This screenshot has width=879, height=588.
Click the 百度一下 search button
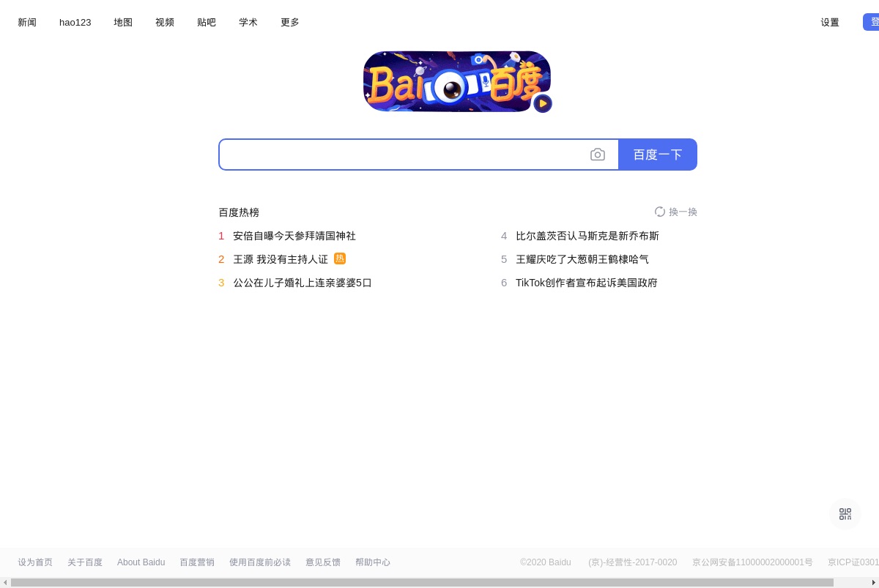click(x=658, y=155)
